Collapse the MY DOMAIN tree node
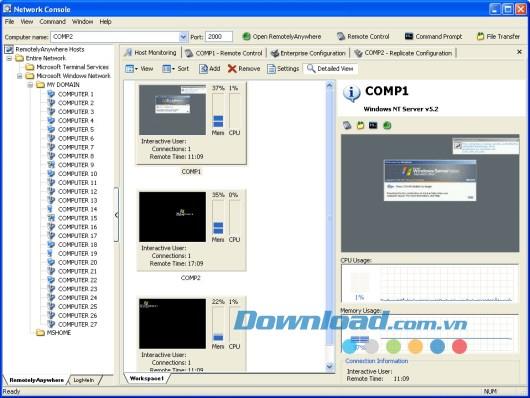Image resolution: width=530 pixels, height=398 pixels. (x=30, y=85)
